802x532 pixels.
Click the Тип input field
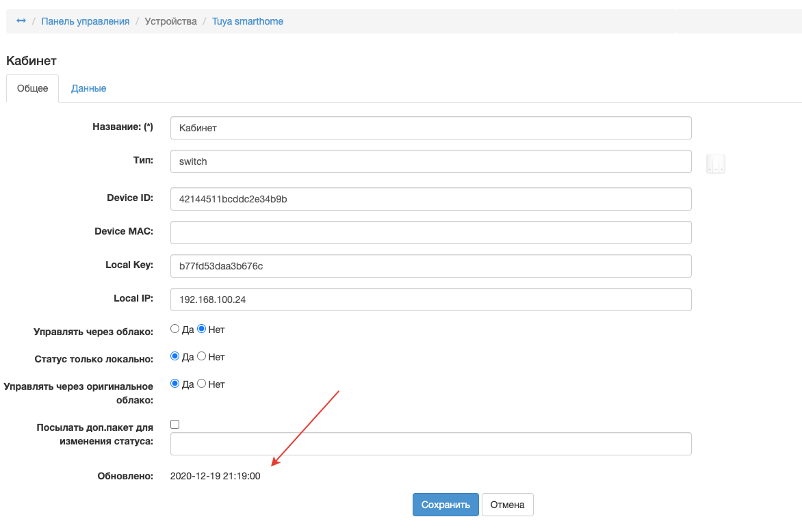point(430,162)
